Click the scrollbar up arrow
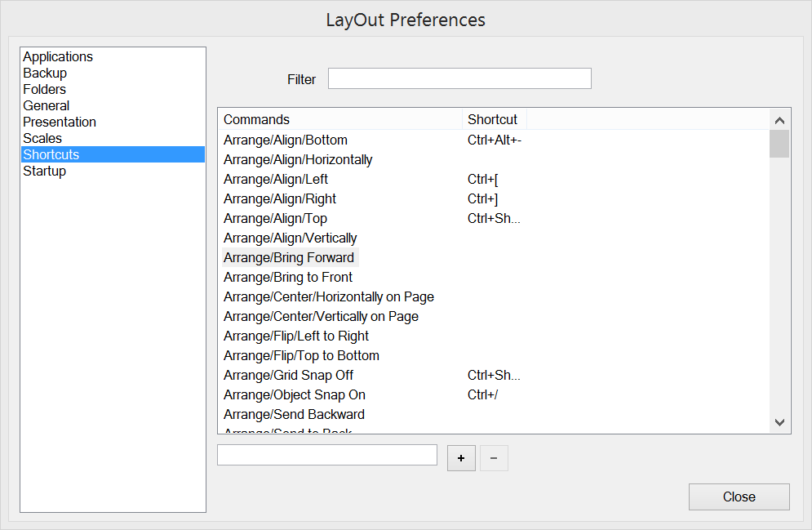 [779, 121]
